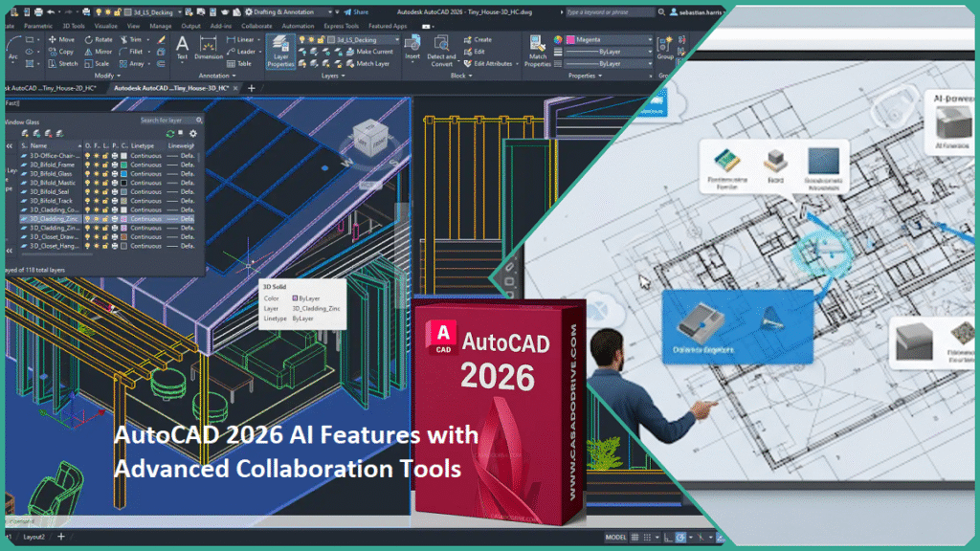Image resolution: width=980 pixels, height=551 pixels.
Task: Select the Move tool in Modify panel
Action: coord(61,39)
